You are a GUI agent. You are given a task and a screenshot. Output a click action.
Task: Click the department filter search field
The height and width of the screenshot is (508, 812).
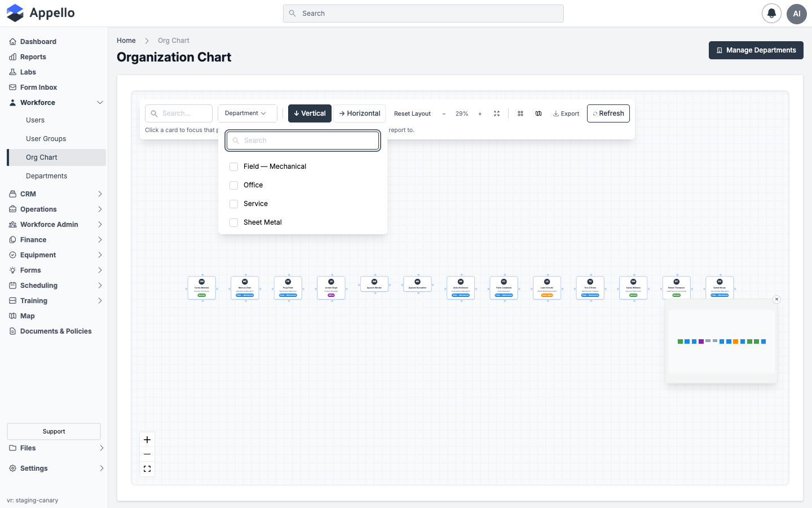(303, 141)
